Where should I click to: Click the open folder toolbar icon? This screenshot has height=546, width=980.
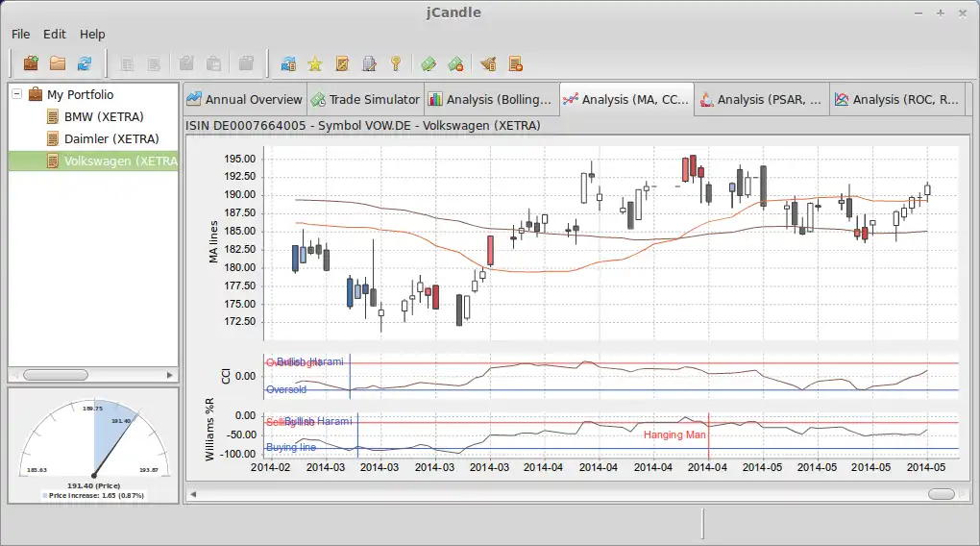pos(58,63)
